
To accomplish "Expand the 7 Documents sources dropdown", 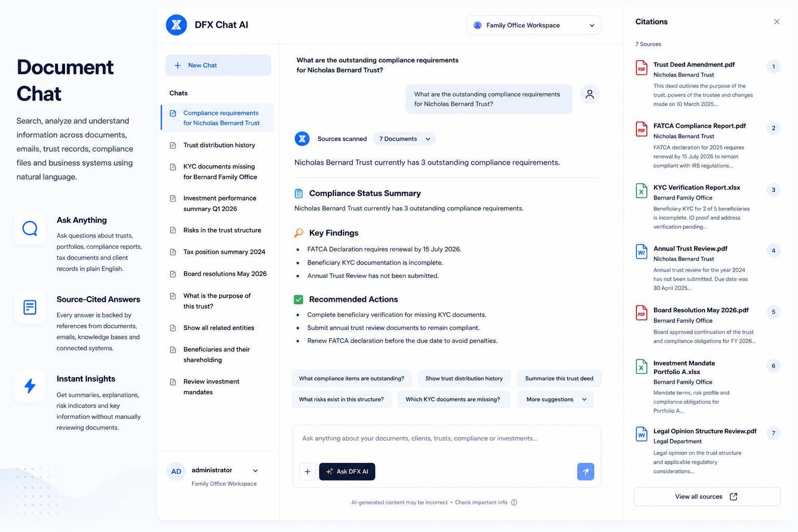I will [x=404, y=139].
